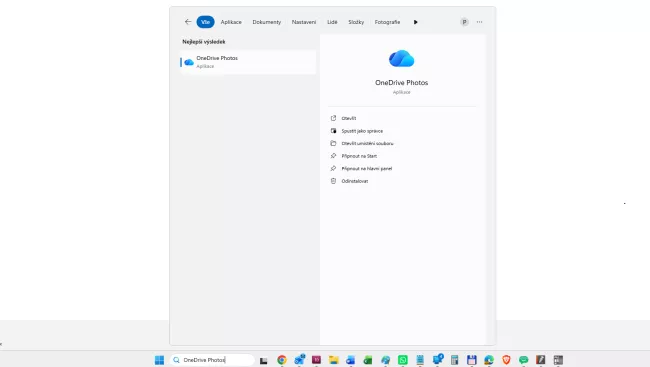This screenshot has height=367, width=650.
Task: Open the three-dots more options menu
Action: click(479, 22)
